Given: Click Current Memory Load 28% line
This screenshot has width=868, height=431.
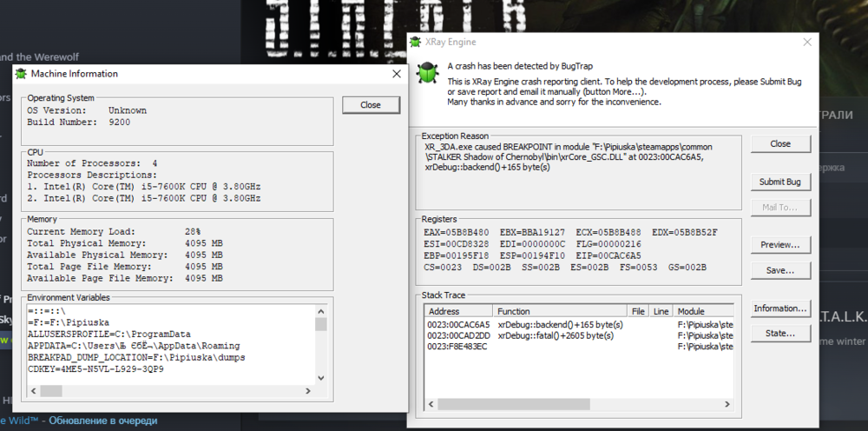Looking at the screenshot, I should tap(114, 231).
